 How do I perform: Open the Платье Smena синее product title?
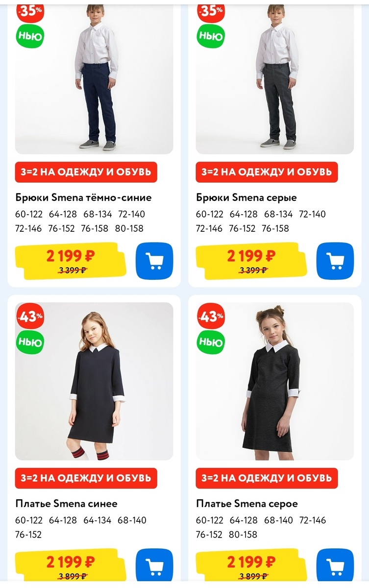click(66, 503)
